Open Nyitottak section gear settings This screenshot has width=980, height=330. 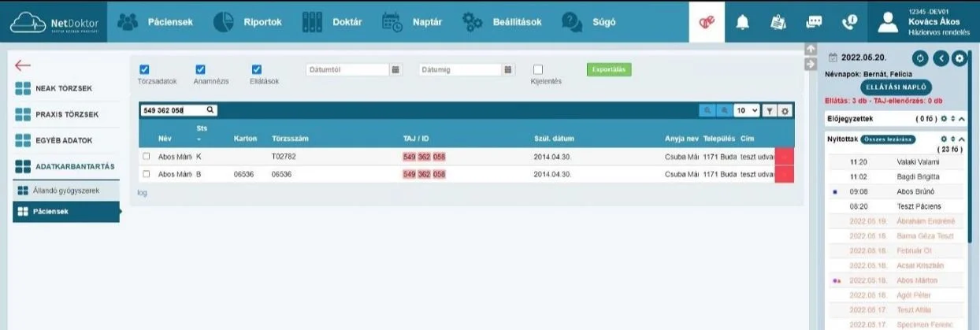click(x=945, y=139)
